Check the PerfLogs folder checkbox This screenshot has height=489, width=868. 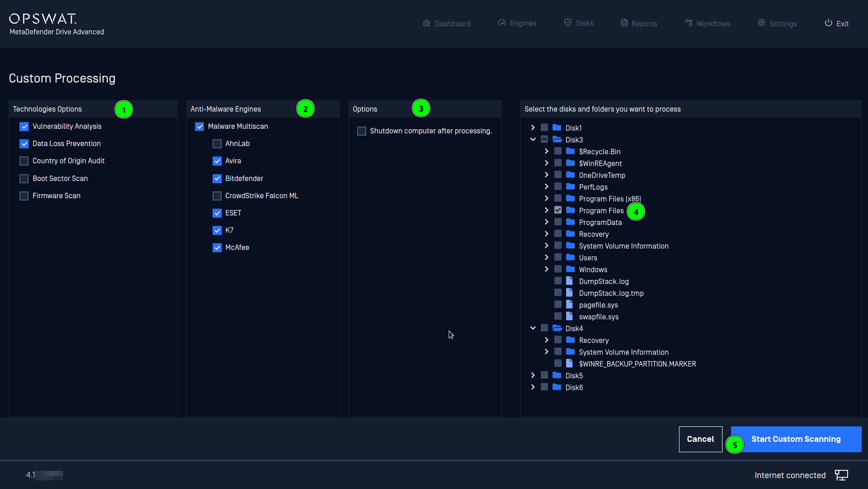[558, 186]
